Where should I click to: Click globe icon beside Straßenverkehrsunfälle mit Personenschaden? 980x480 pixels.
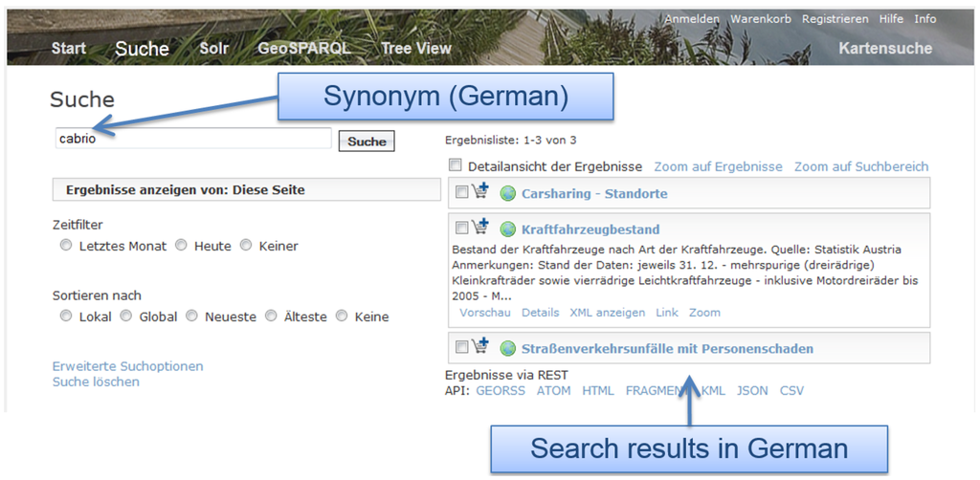pyautogui.click(x=507, y=349)
